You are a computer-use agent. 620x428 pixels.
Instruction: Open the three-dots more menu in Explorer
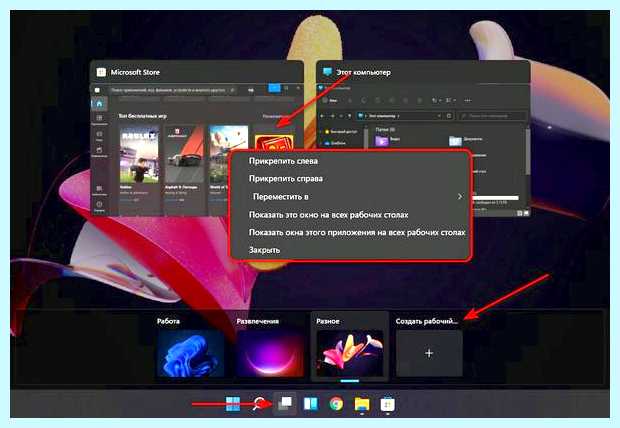click(468, 100)
